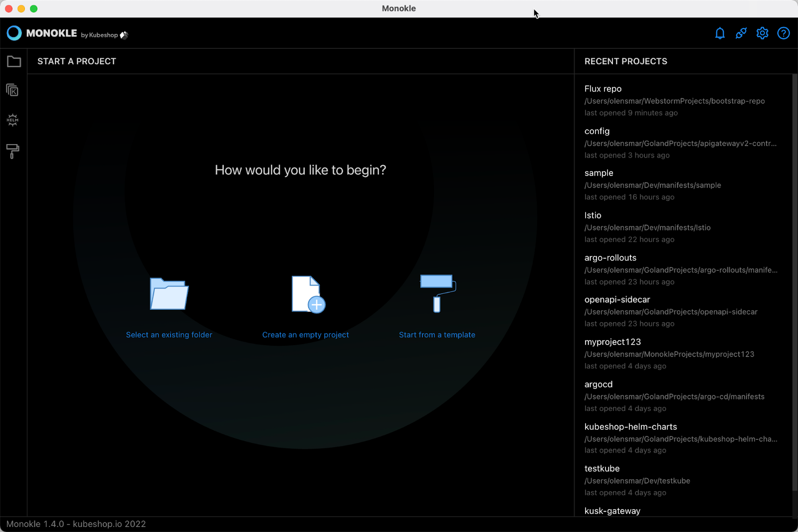Click the yellow macOS minimize button

pyautogui.click(x=21, y=8)
